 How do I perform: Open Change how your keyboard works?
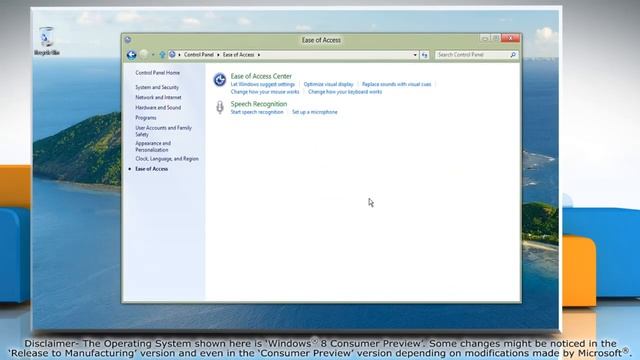point(345,92)
